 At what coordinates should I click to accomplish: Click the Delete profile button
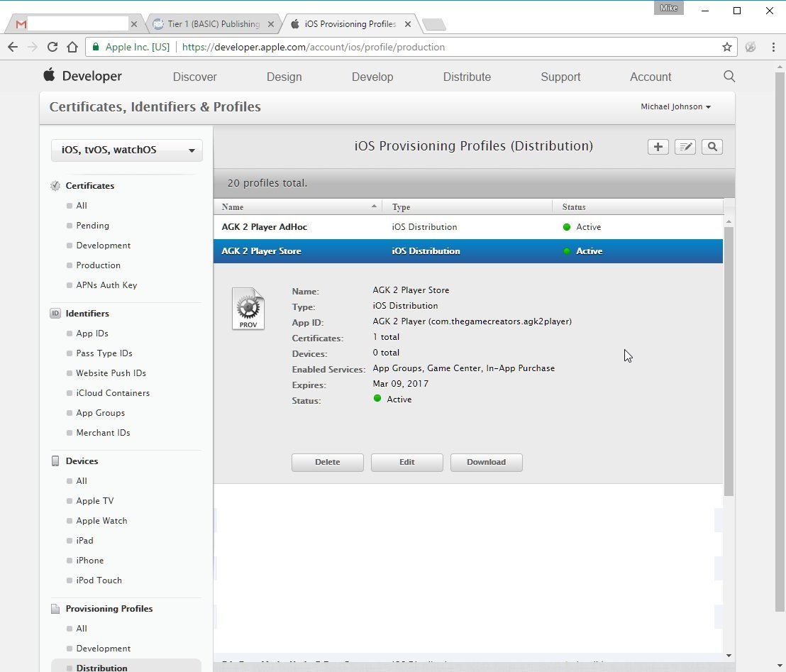tap(327, 463)
